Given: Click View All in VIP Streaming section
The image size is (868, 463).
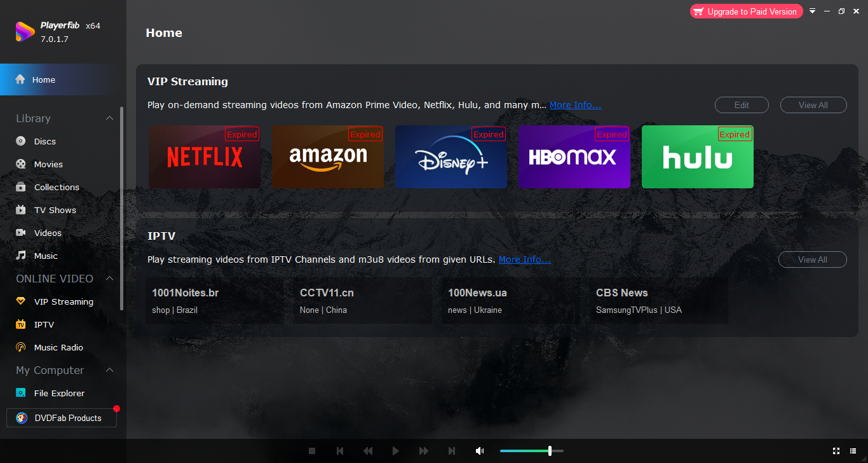Looking at the screenshot, I should point(813,105).
